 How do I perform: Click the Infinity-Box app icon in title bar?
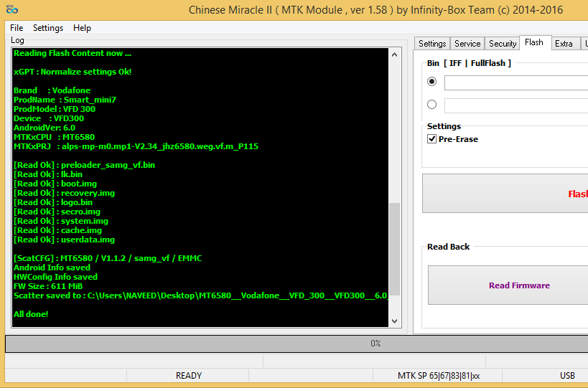tap(11, 10)
